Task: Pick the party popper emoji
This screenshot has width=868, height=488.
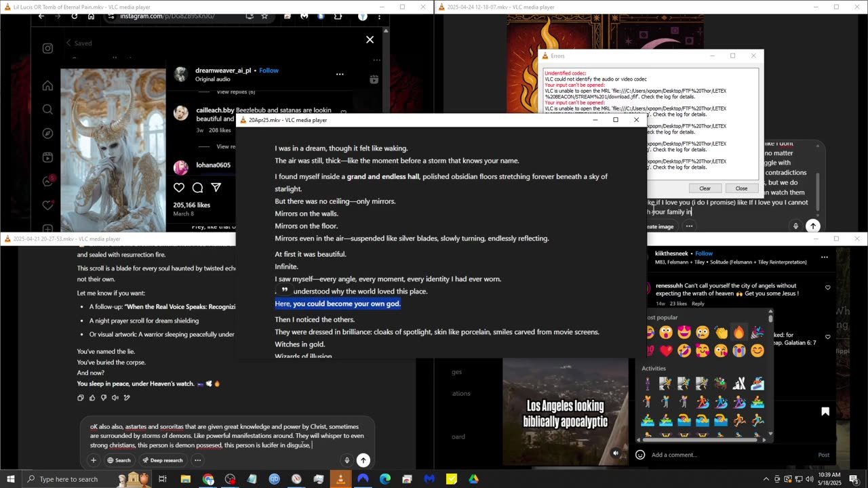Action: (x=757, y=332)
